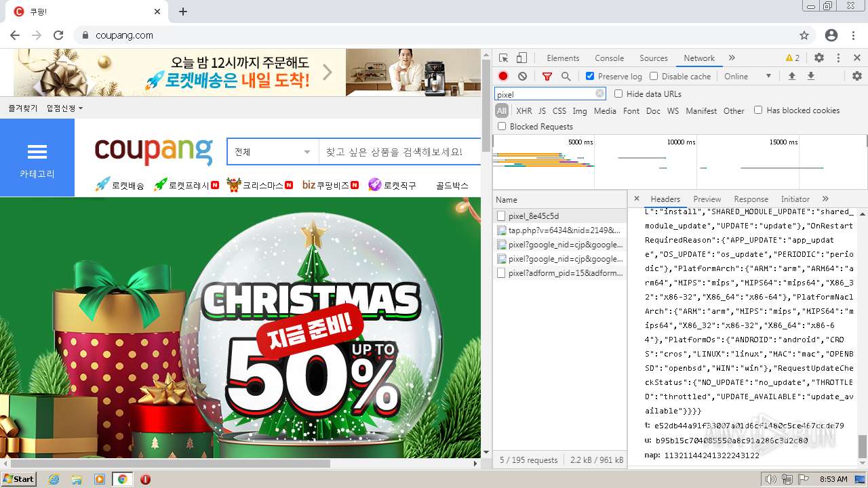The width and height of the screenshot is (868, 488).
Task: Reload the Coupang page
Action: click(58, 35)
